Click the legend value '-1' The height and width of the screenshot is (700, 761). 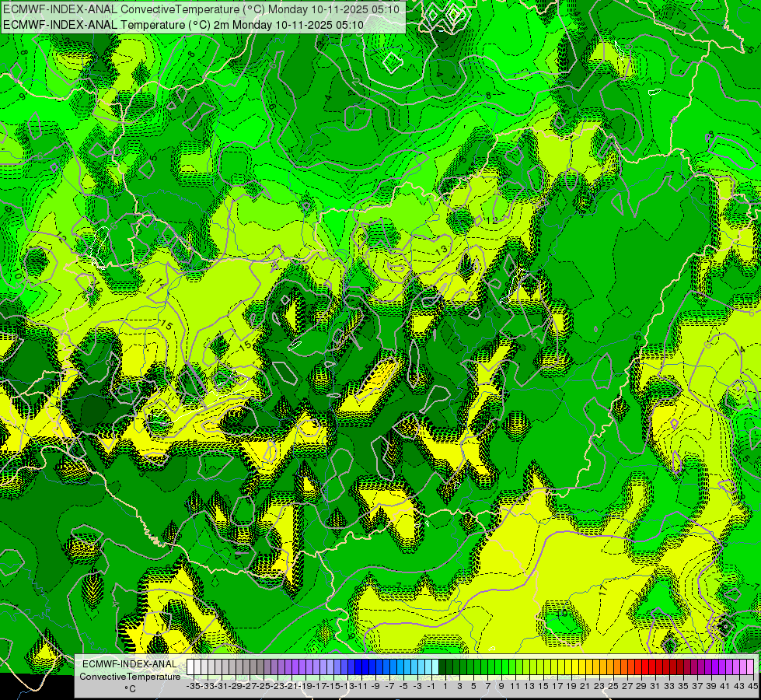(431, 687)
